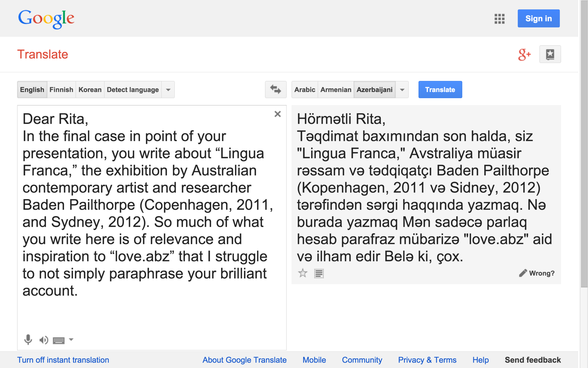This screenshot has width=588, height=368.
Task: Expand the source language dropdown arrow
Action: [x=168, y=90]
